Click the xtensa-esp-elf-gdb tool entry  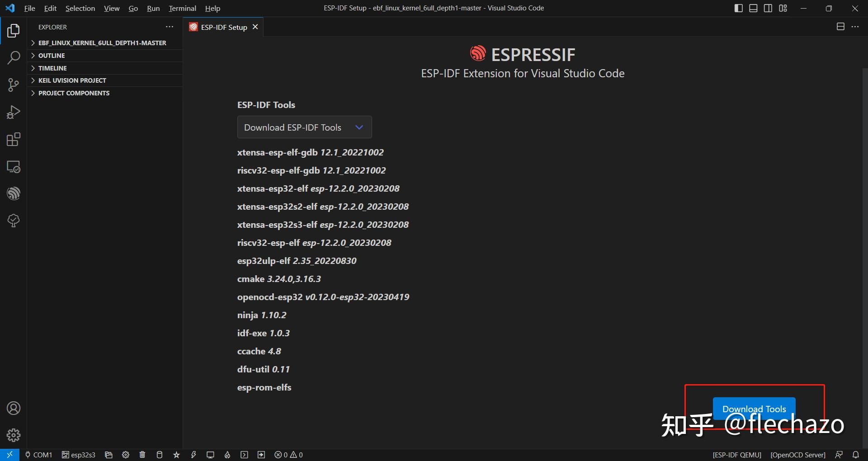310,152
